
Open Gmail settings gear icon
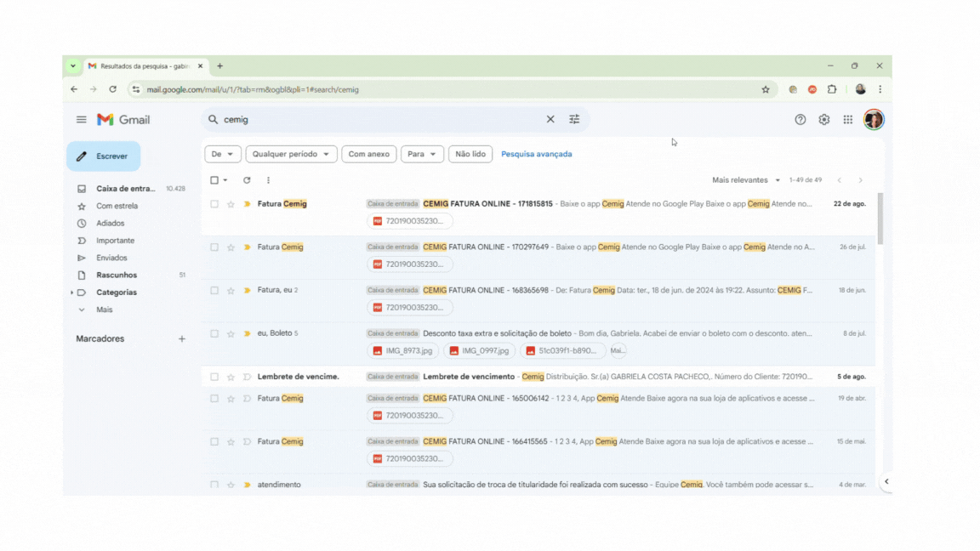pyautogui.click(x=823, y=119)
